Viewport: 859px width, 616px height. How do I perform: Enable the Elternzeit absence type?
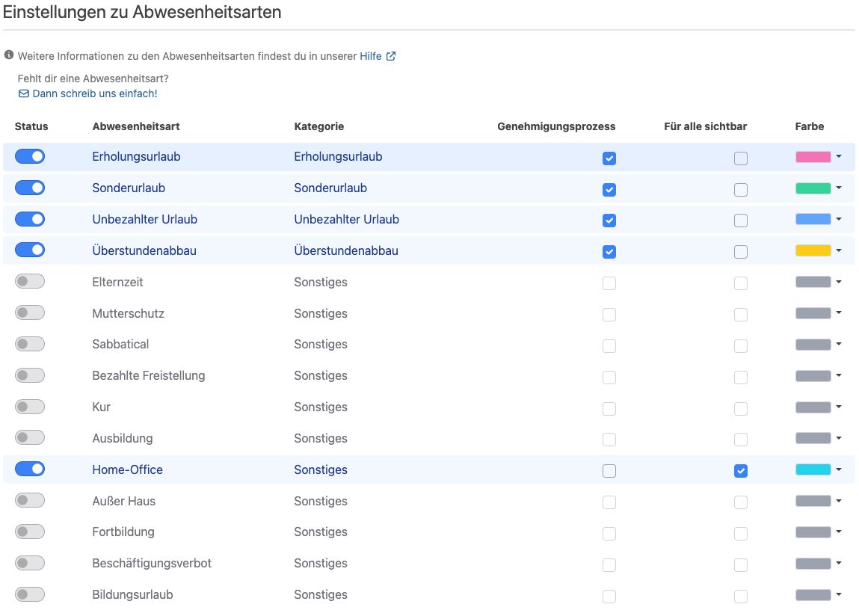[30, 281]
